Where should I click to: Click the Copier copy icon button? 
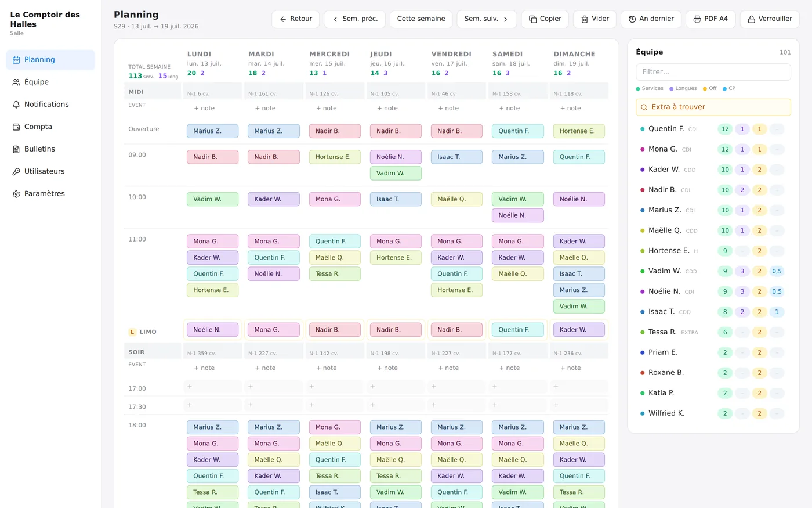[x=545, y=19]
